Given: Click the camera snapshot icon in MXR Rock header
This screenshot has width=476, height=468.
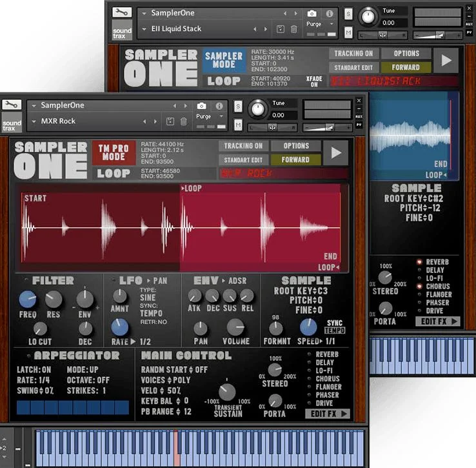Looking at the screenshot, I should [202, 106].
